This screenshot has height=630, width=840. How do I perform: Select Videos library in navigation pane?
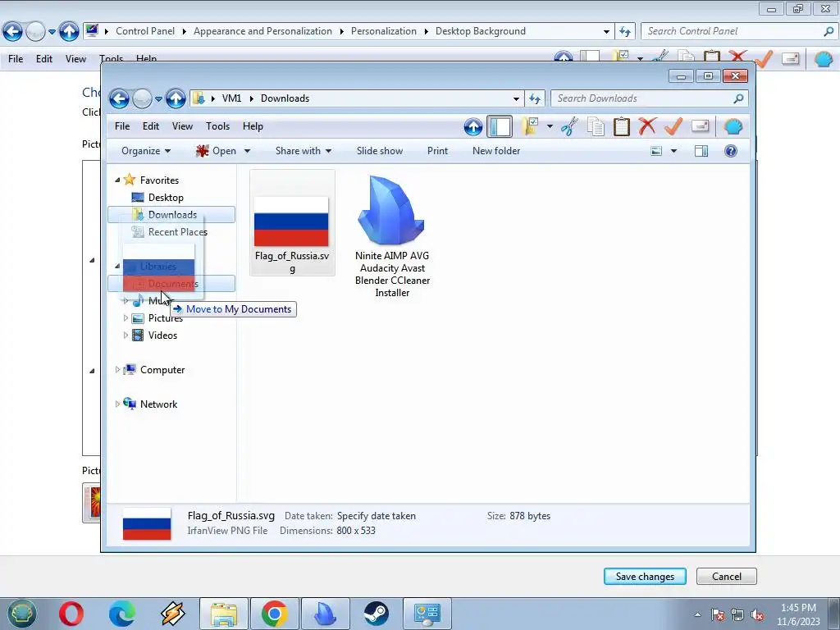(162, 336)
